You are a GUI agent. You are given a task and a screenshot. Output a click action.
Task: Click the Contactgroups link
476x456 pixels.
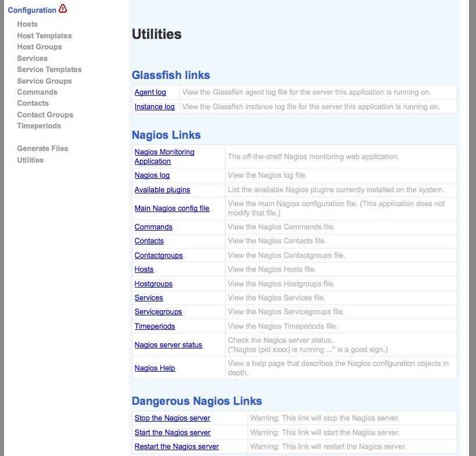coord(159,256)
